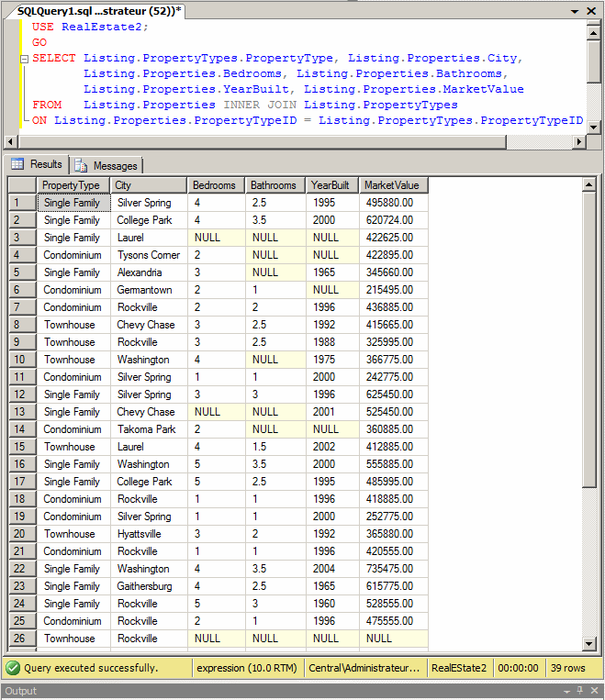Click market value 495880.00 cell
This screenshot has width=605, height=700.
click(x=393, y=203)
